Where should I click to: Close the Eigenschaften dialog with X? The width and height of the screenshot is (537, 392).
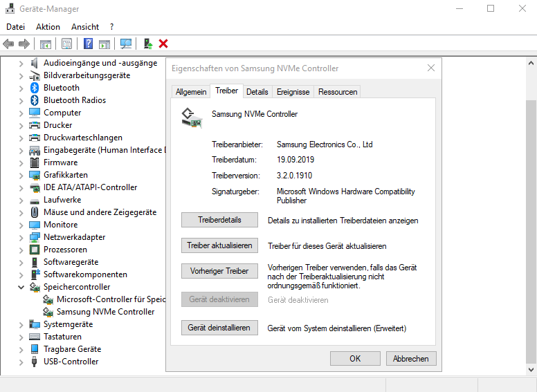pyautogui.click(x=431, y=68)
